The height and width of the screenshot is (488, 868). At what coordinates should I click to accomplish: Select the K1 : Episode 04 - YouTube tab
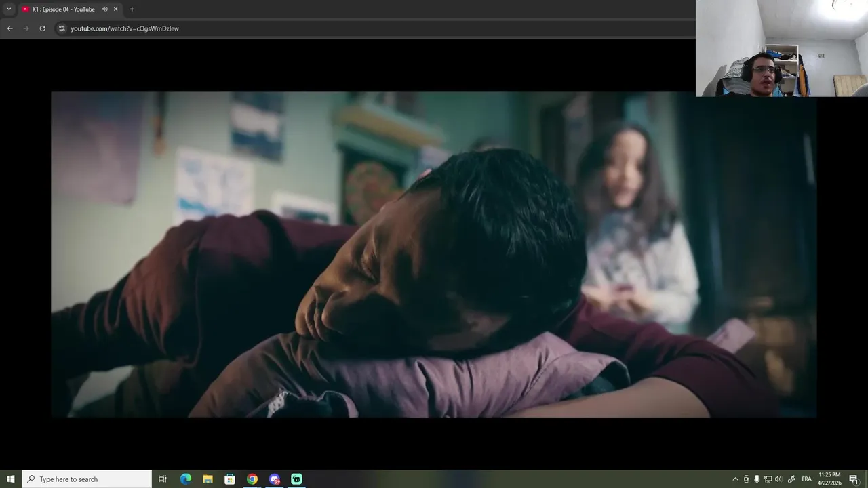(70, 9)
